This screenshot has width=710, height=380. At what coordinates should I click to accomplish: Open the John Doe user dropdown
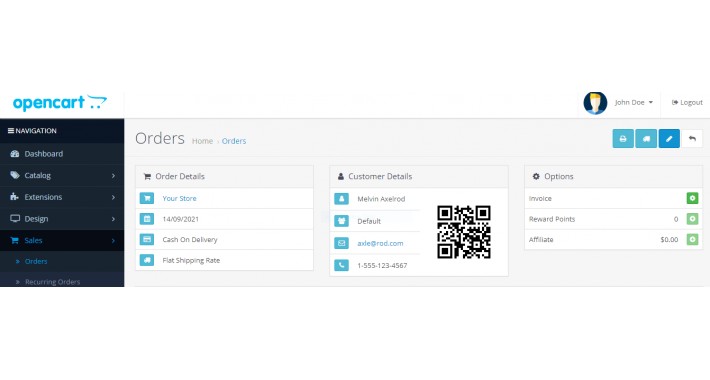pos(633,102)
